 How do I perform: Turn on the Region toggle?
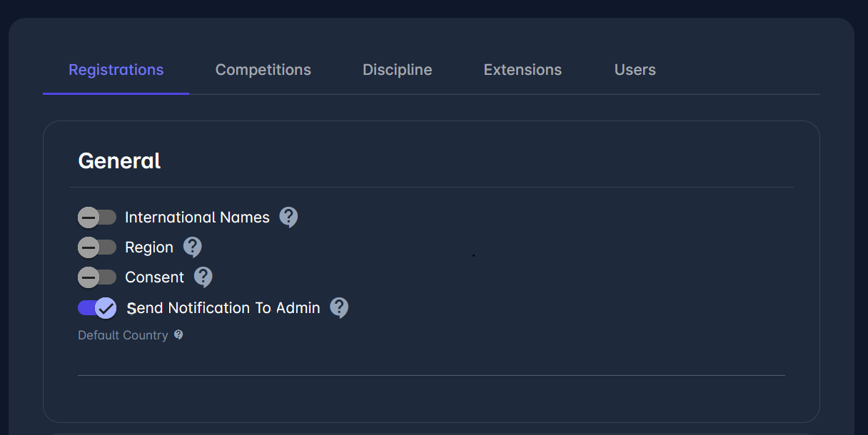[97, 247]
